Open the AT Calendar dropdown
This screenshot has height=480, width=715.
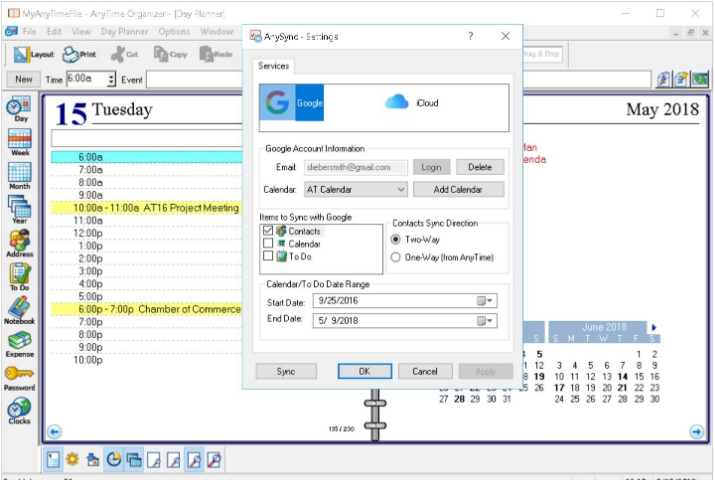356,189
